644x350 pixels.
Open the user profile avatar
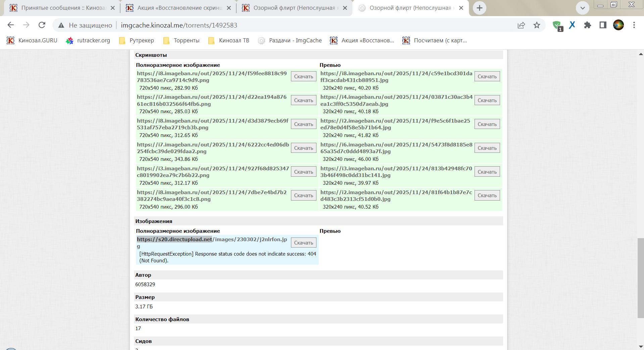[618, 25]
